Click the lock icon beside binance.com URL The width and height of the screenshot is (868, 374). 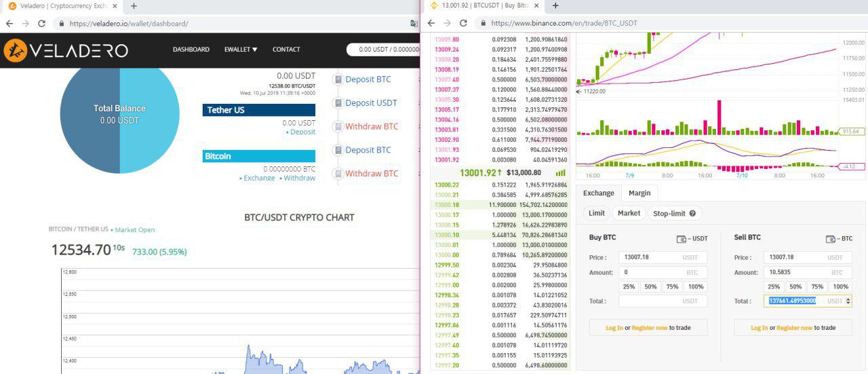[x=483, y=23]
